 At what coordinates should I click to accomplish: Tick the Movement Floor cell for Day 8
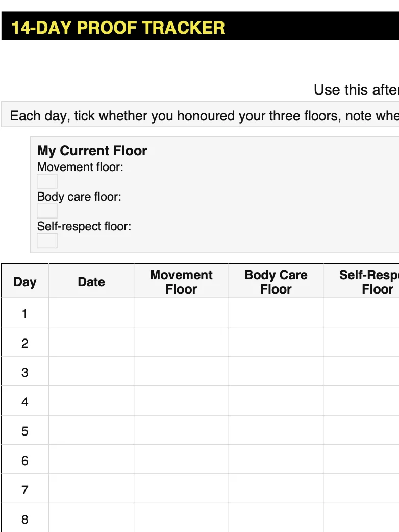(181, 518)
